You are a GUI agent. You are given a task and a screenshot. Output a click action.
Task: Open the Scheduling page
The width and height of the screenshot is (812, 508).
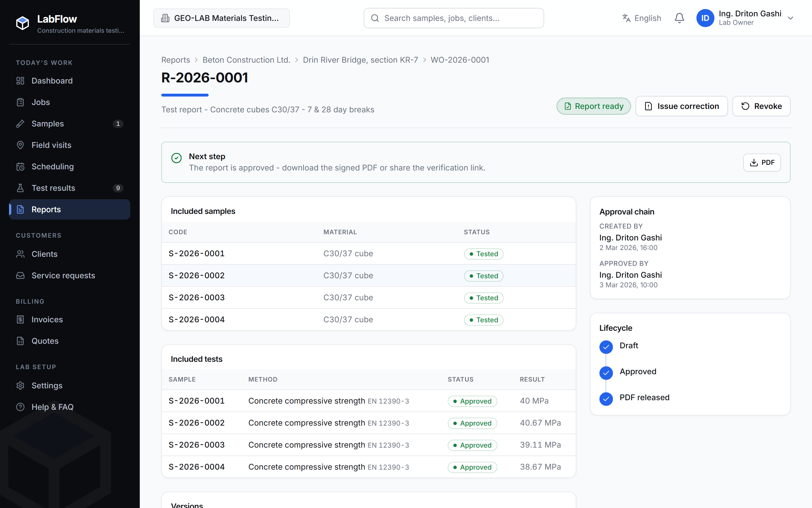pyautogui.click(x=69, y=167)
